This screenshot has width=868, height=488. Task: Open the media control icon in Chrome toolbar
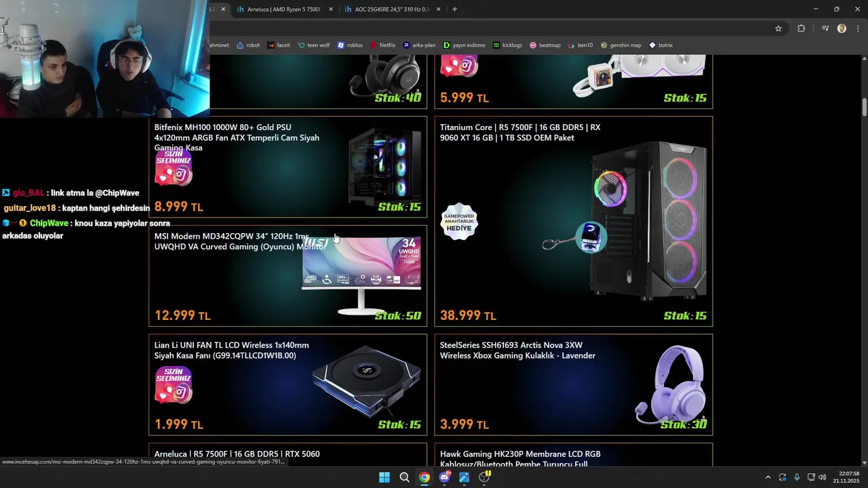click(825, 28)
